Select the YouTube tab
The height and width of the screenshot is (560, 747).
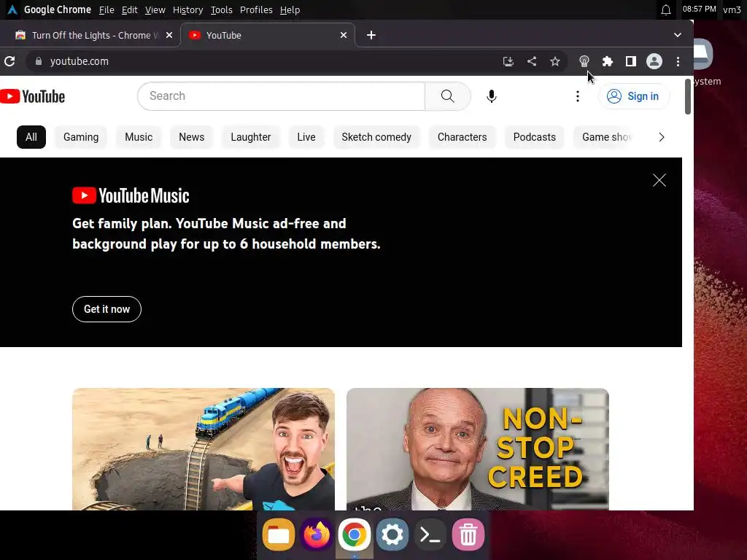pos(267,35)
